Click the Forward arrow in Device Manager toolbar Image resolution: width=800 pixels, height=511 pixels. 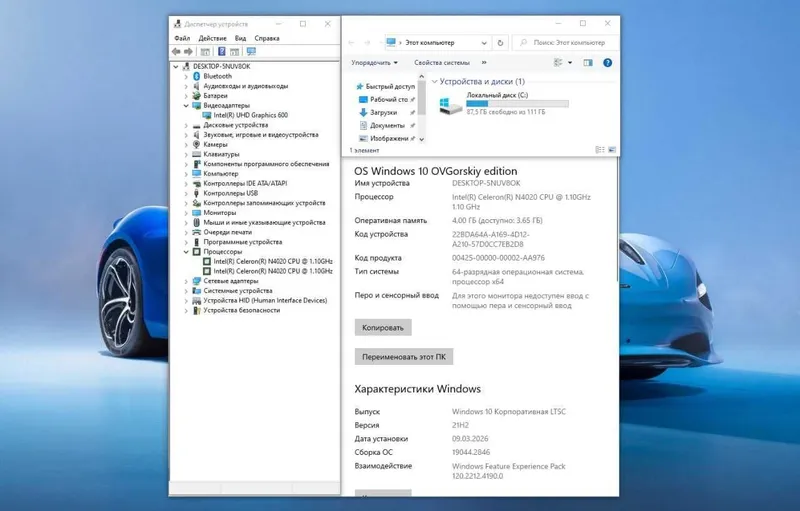click(188, 52)
